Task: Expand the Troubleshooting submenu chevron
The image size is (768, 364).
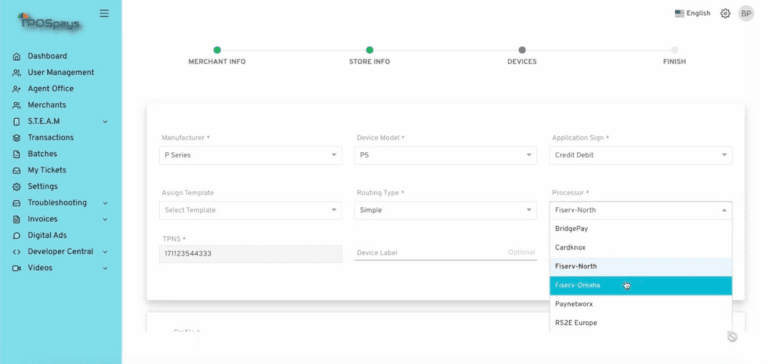Action: pos(105,203)
